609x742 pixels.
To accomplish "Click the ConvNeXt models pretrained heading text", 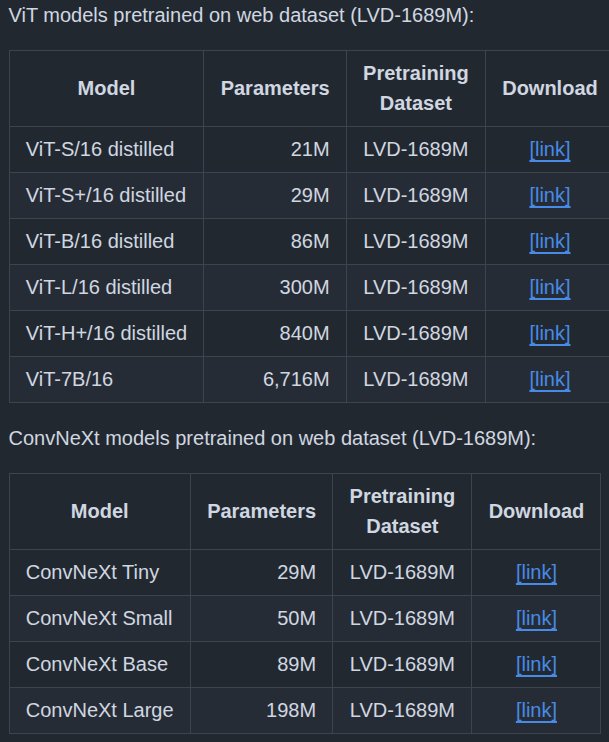I will [x=272, y=438].
